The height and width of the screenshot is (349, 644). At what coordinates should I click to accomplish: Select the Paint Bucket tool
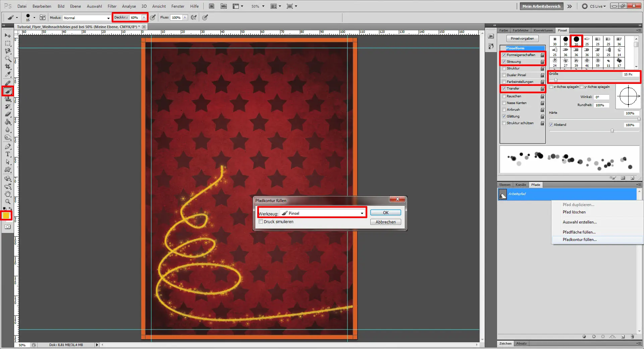click(x=8, y=122)
